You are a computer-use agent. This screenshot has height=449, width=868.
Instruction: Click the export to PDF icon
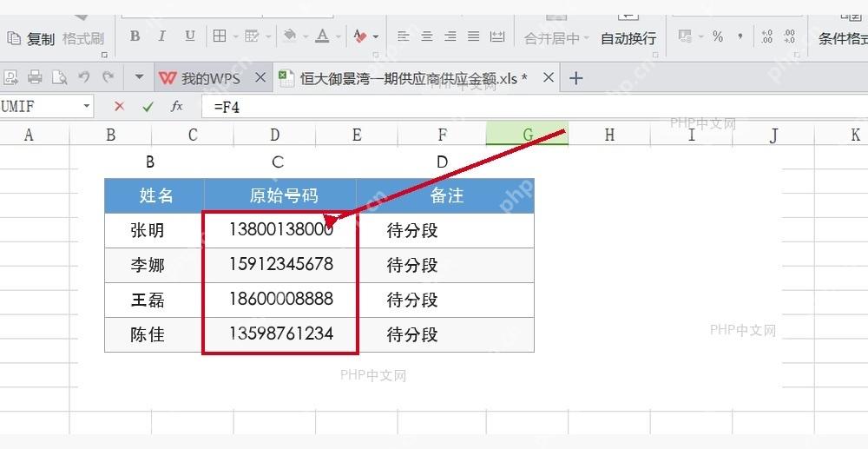click(10, 77)
